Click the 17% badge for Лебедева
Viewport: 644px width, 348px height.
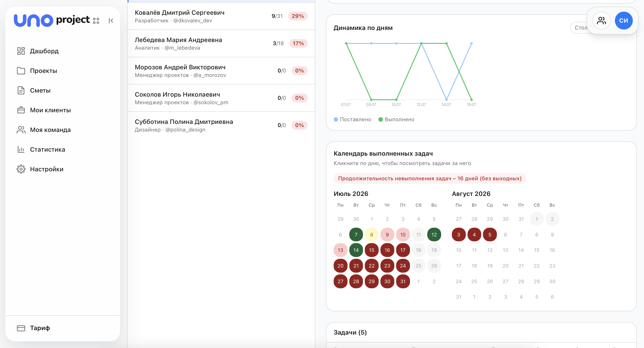coord(298,43)
